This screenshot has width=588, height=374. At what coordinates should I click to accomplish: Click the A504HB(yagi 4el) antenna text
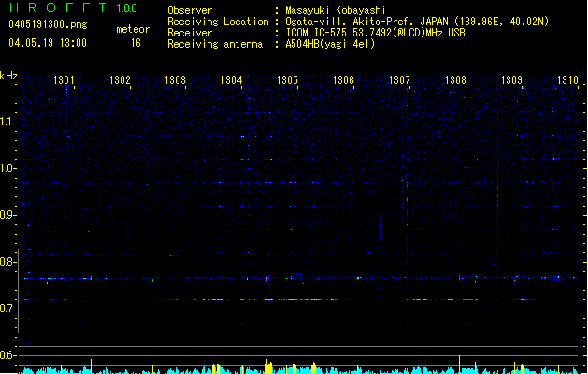pos(330,44)
